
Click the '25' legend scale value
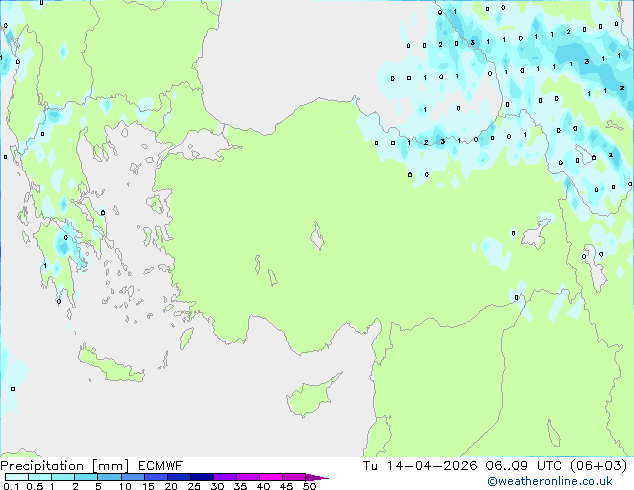coord(194,486)
